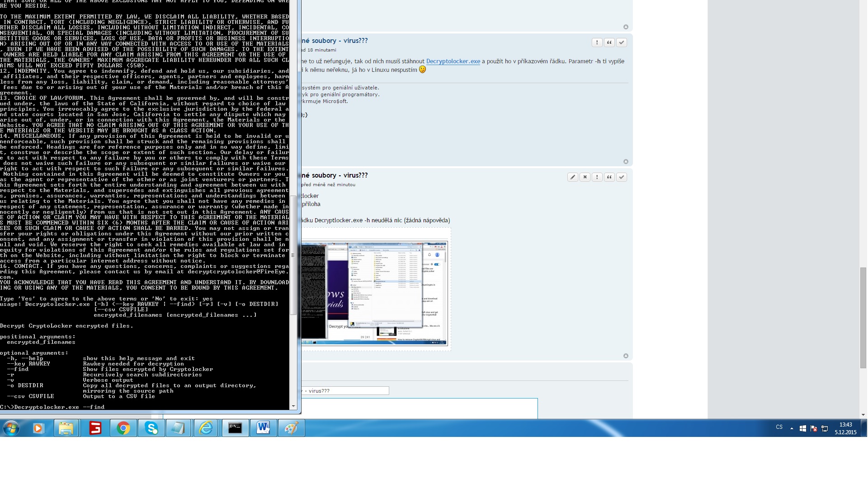The width and height of the screenshot is (868, 488).
Task: Mark first post as solved with checkmark
Action: (x=622, y=42)
